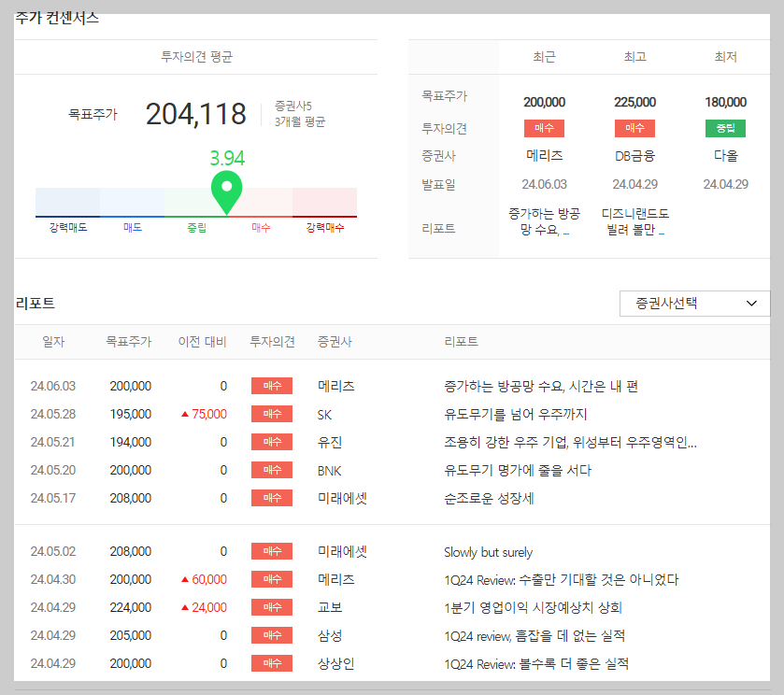Click the 매수 badge in 상상인 row
This screenshot has width=784, height=695.
point(272,663)
